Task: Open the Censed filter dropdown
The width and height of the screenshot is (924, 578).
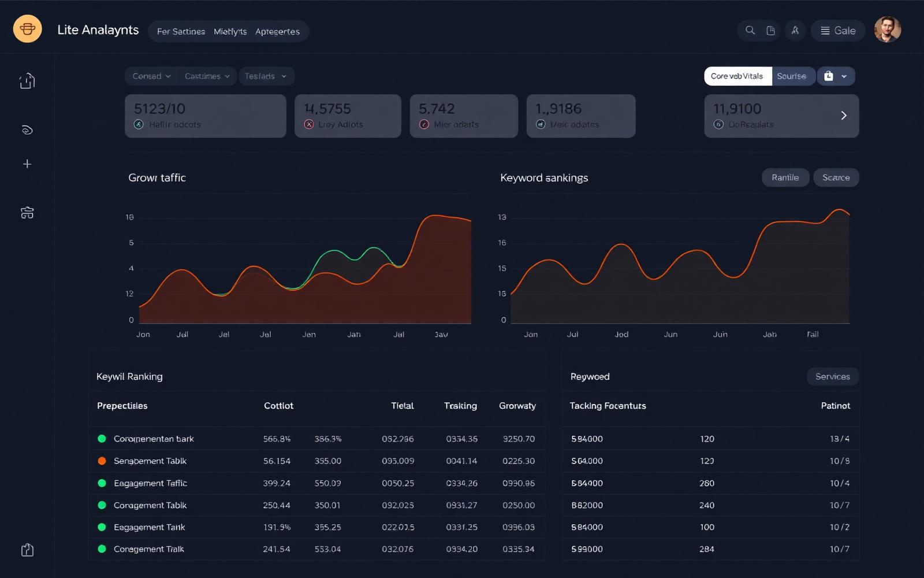Action: coord(151,76)
